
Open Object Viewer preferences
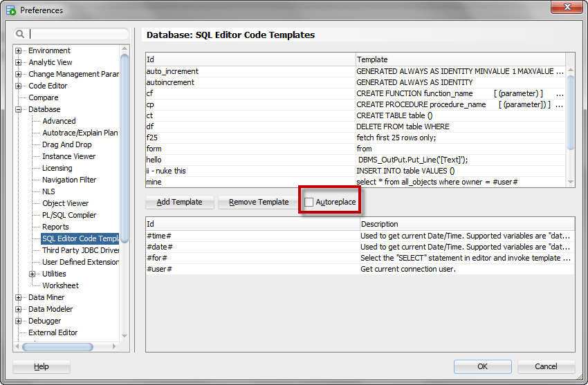pyautogui.click(x=65, y=203)
